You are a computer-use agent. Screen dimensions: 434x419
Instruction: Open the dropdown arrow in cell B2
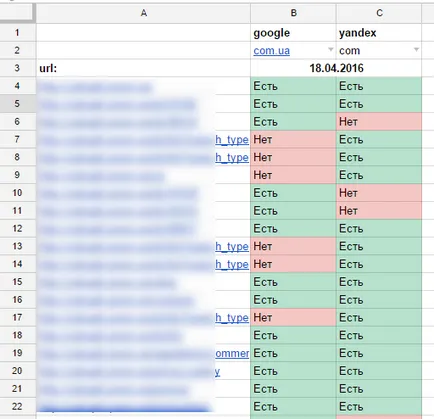[x=330, y=50]
